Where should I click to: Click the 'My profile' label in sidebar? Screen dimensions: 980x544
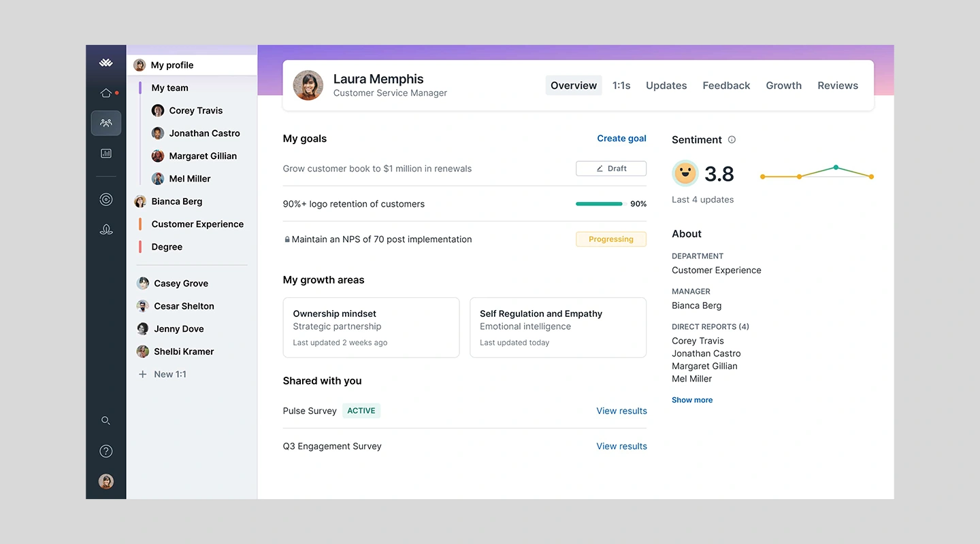[x=172, y=65]
